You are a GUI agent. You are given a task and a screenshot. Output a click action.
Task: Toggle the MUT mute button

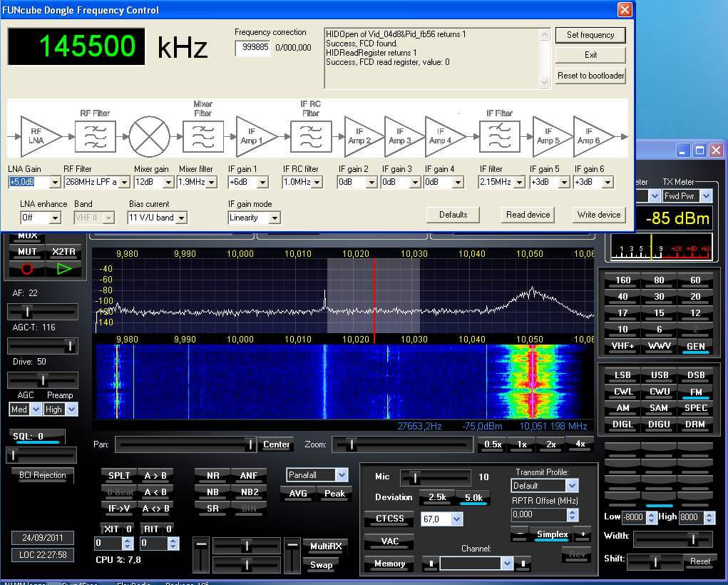(27, 252)
